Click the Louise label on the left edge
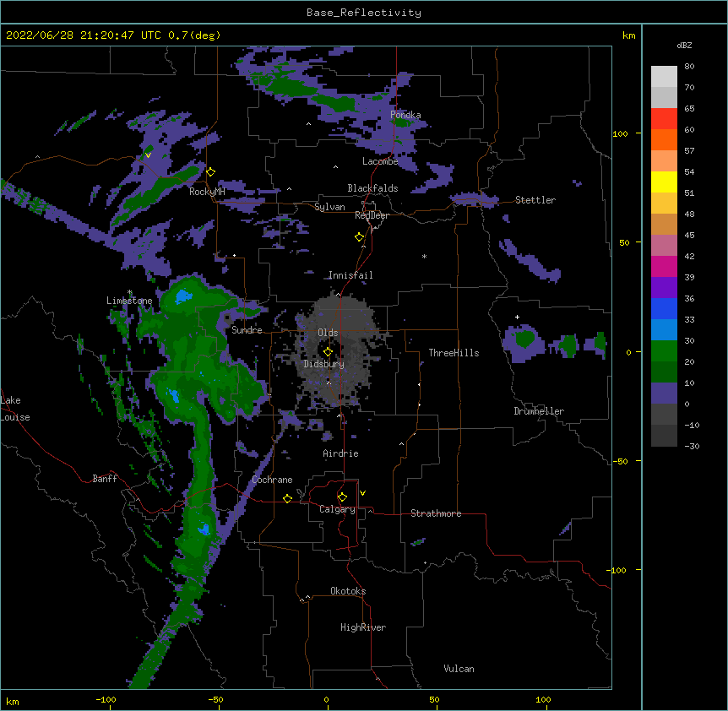728x711 pixels. [x=15, y=417]
